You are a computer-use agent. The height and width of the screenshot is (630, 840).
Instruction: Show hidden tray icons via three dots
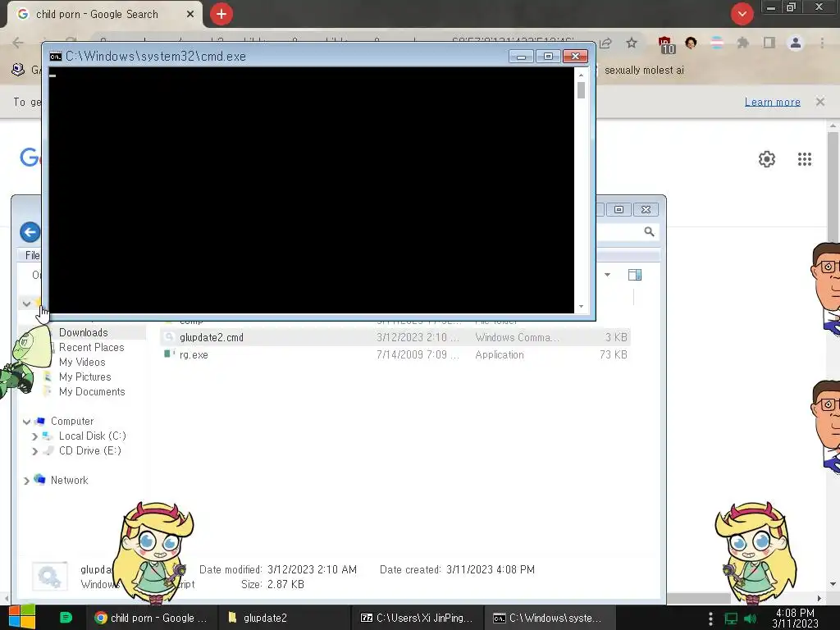pyautogui.click(x=710, y=619)
